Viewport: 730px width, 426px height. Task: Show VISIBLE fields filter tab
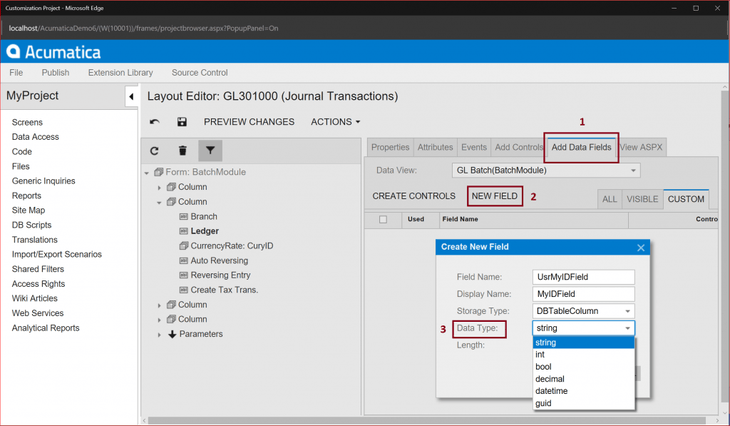(x=642, y=199)
